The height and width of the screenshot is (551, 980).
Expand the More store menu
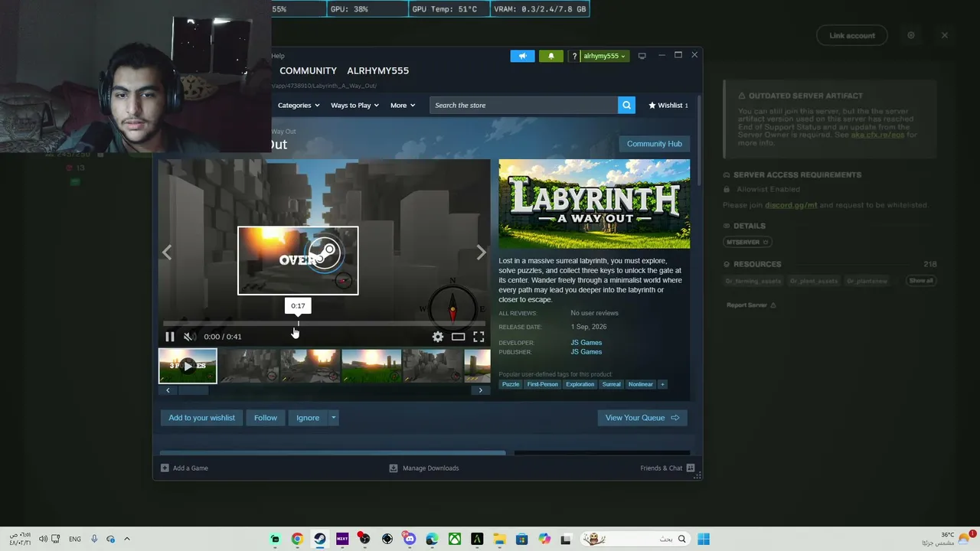pyautogui.click(x=403, y=106)
